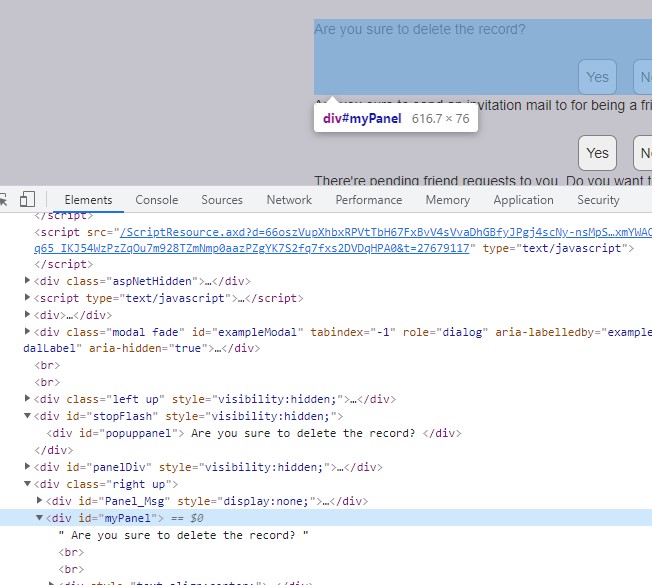Screen dimensions: 652x585
Task: Toggle the device toolbar icon
Action: (27, 200)
